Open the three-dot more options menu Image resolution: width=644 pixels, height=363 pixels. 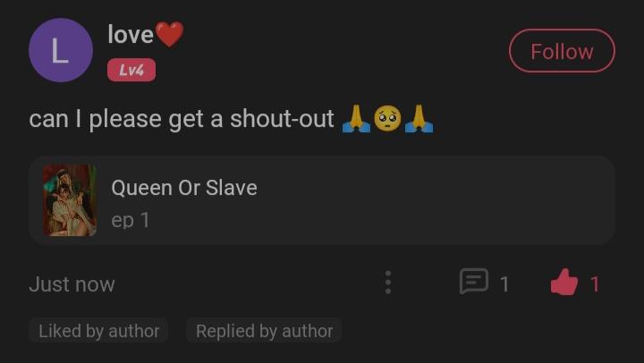pyautogui.click(x=388, y=283)
